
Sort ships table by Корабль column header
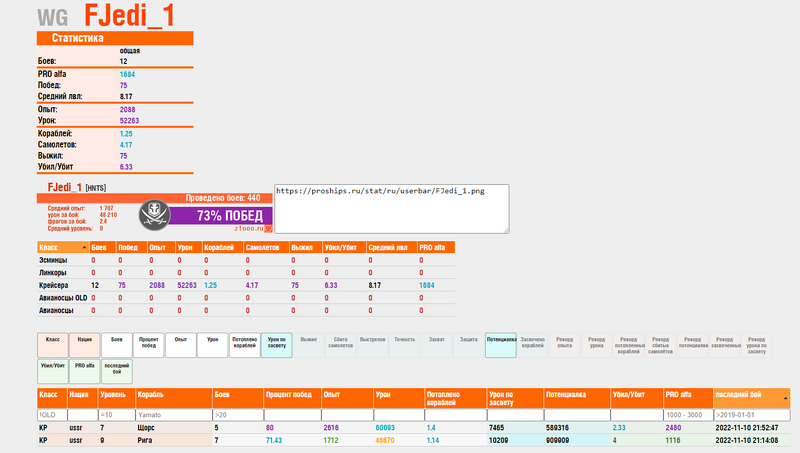[172, 397]
